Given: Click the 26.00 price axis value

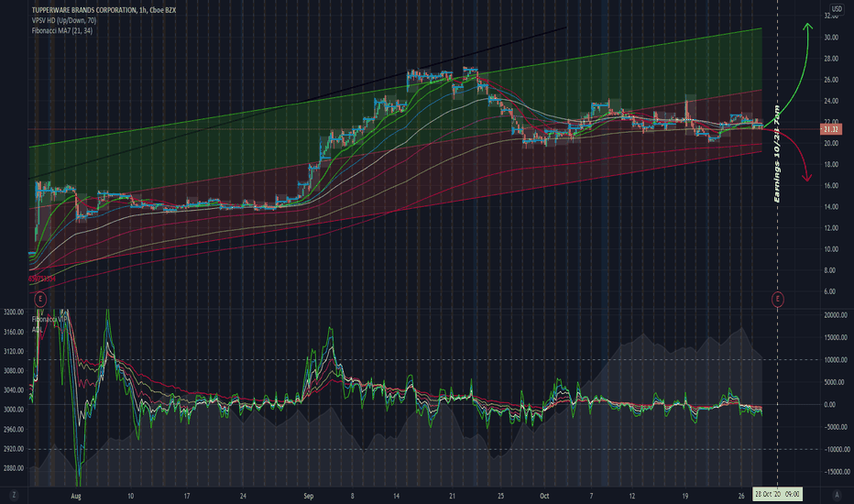Looking at the screenshot, I should point(831,80).
